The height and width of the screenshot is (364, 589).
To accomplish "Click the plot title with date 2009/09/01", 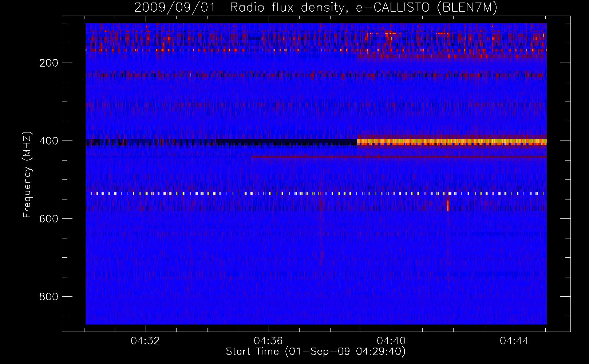I will 316,7.
